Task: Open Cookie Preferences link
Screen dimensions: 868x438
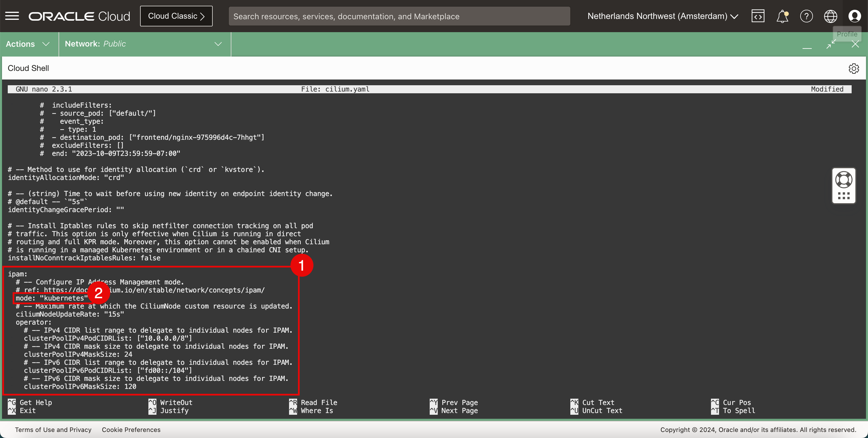Action: coord(131,430)
